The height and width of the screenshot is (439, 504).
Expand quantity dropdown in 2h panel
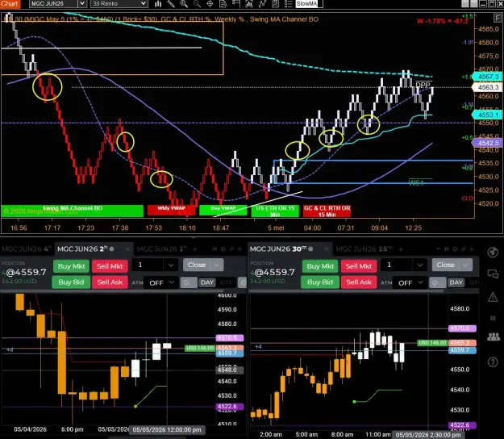click(x=171, y=265)
